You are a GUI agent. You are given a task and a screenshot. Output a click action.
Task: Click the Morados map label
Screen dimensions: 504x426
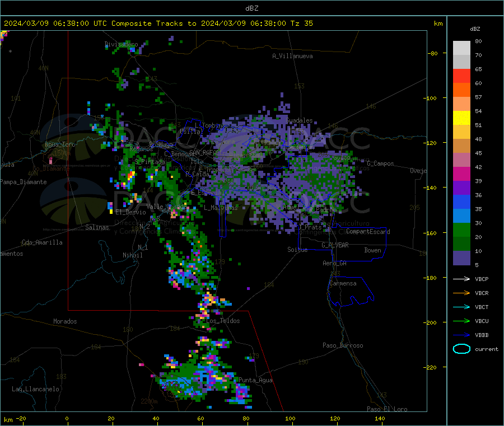(x=65, y=321)
